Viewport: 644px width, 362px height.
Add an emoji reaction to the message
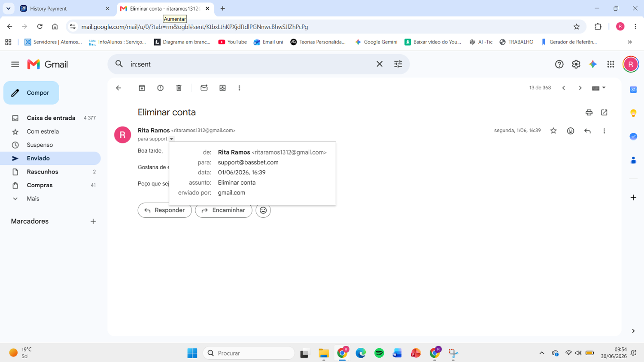570,131
